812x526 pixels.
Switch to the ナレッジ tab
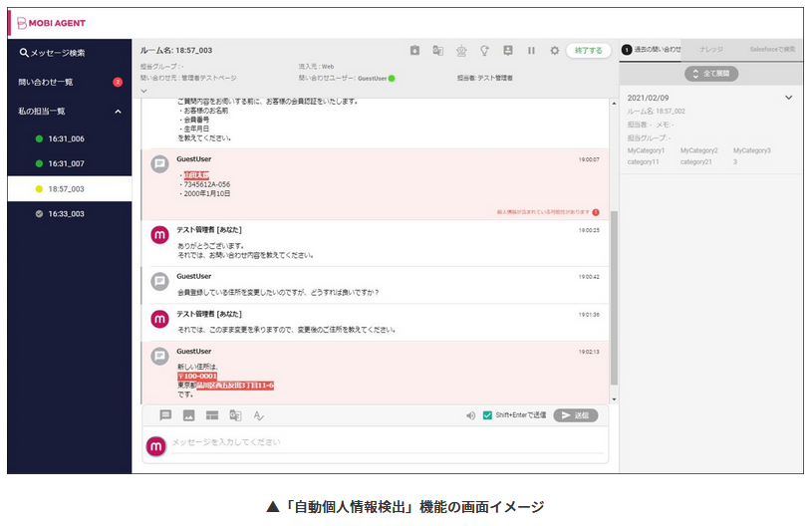[x=711, y=49]
